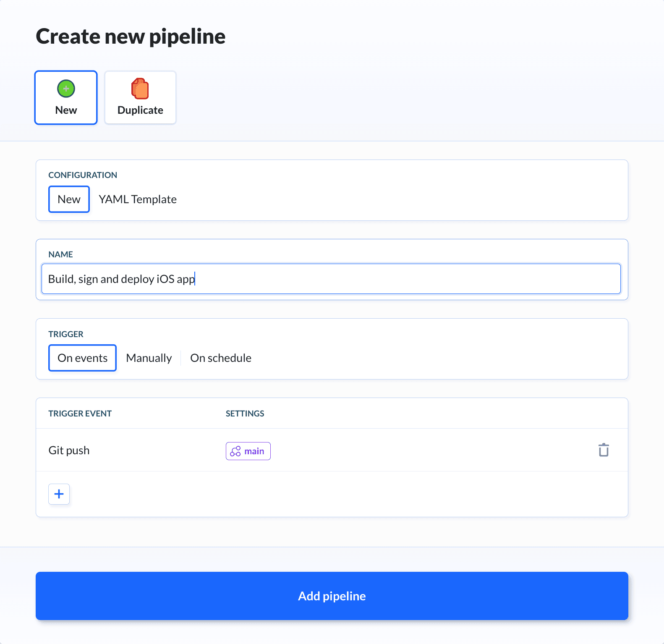
Task: Select the On events trigger
Action: [82, 358]
